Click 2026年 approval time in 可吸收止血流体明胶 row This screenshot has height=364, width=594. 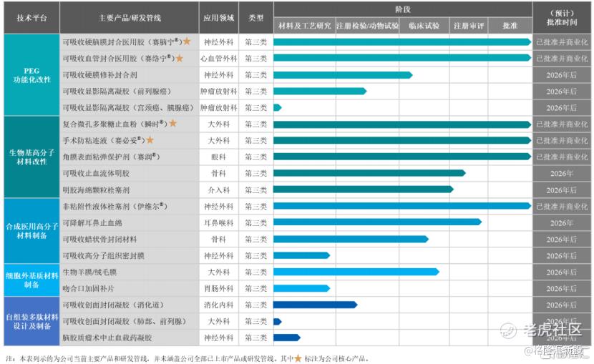point(562,173)
